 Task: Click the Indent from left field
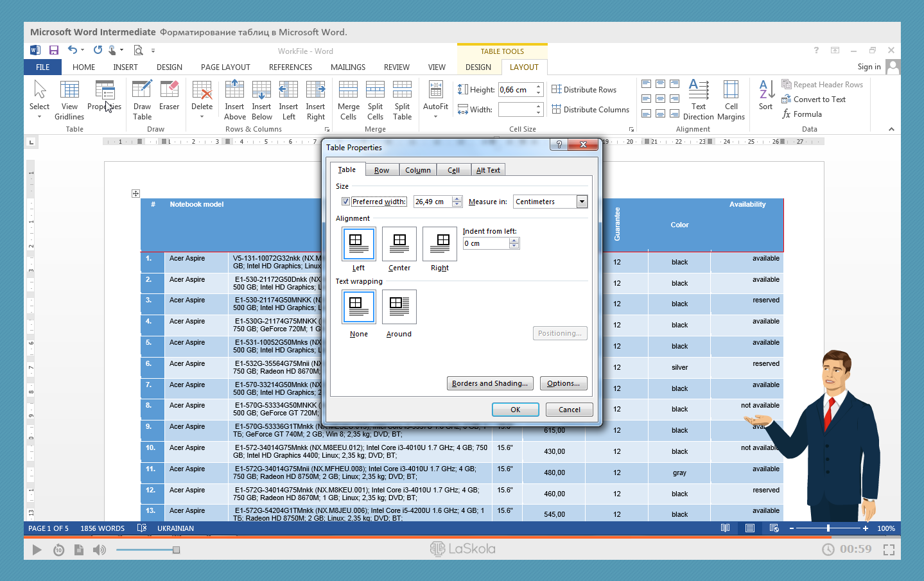486,243
